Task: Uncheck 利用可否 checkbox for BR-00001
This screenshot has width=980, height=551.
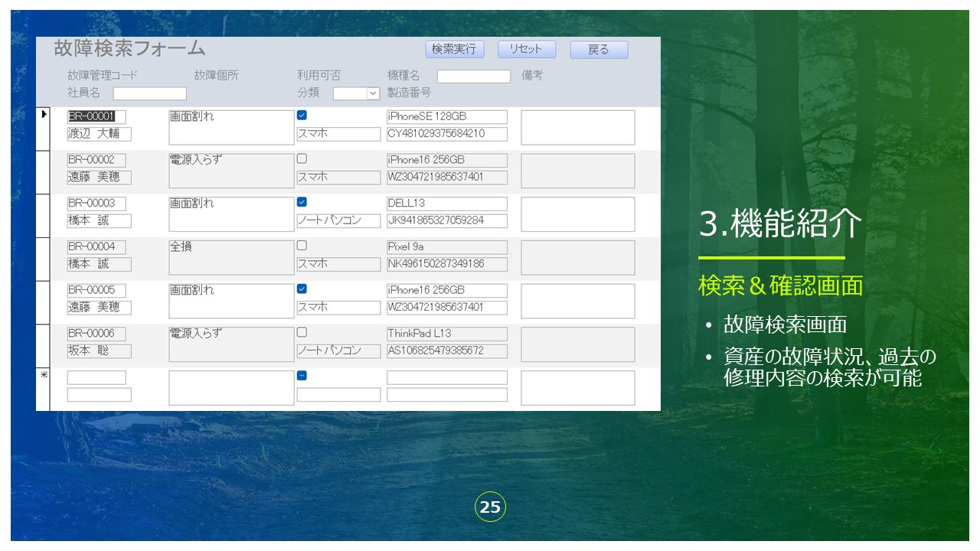Action: point(302,116)
